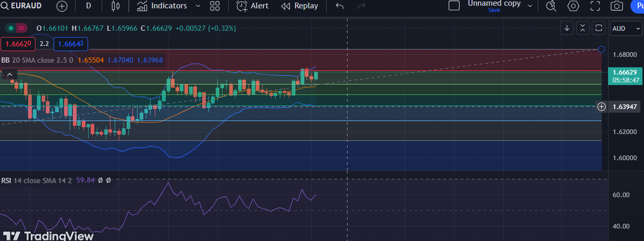Expand the layout management chevron
Viewport: 644px width, 241px height.
pos(530,6)
